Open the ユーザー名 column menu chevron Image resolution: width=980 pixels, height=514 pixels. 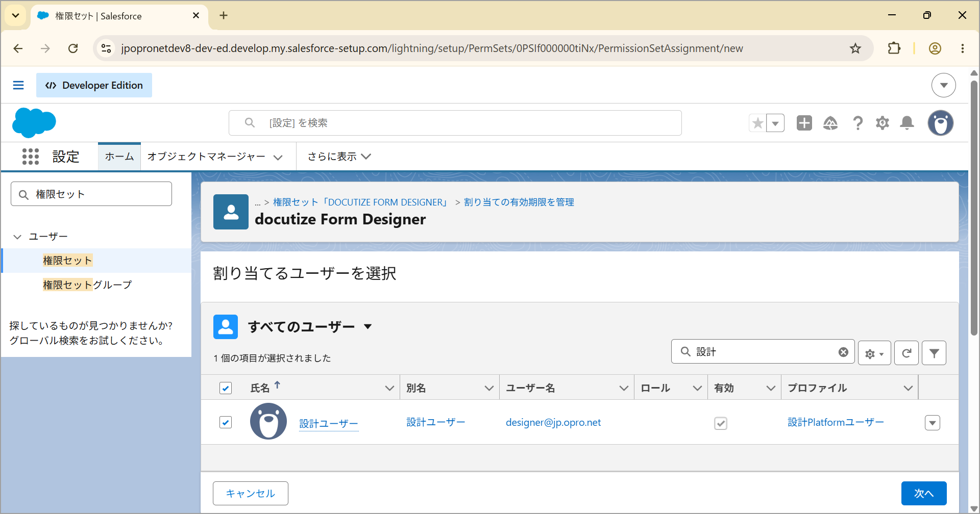pyautogui.click(x=624, y=388)
